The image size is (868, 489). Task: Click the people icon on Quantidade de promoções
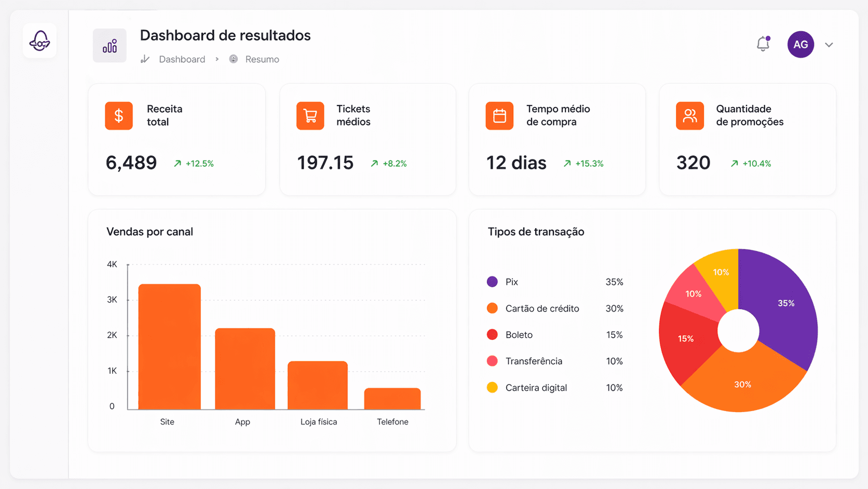689,115
